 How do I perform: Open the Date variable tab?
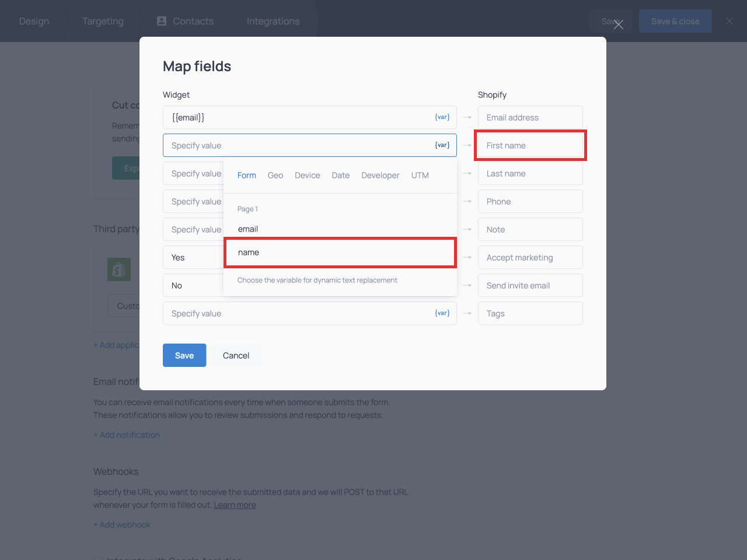(340, 176)
